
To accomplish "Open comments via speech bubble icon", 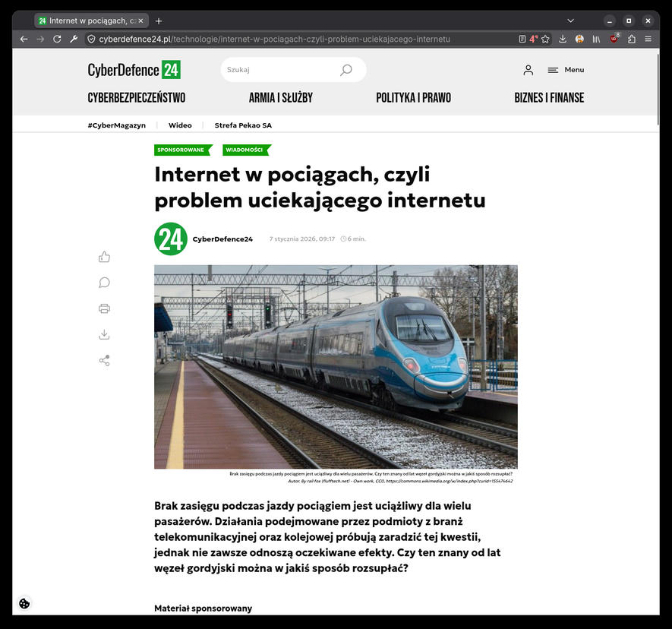I will 104,283.
